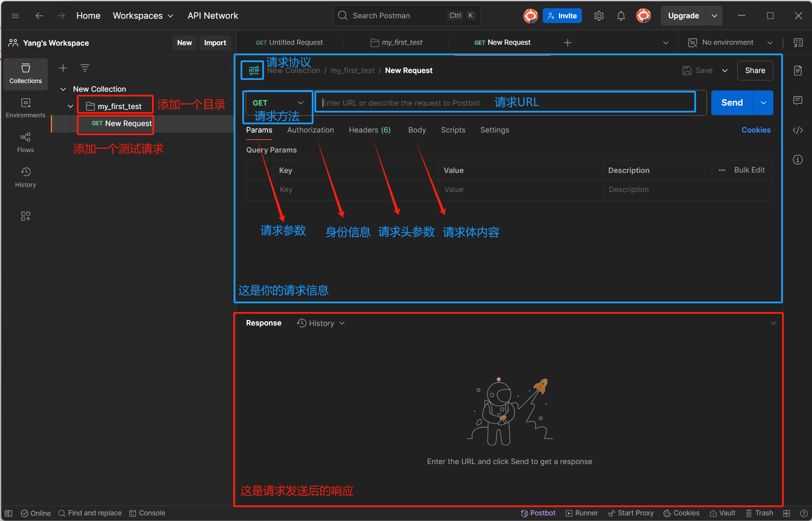Click the HTTP protocol icon

pyautogui.click(x=254, y=70)
